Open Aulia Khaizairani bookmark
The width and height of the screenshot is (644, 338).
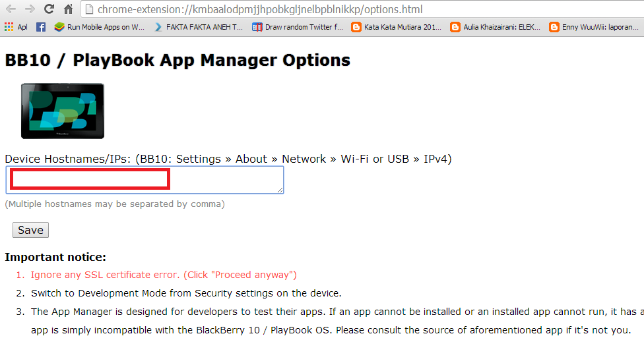click(496, 27)
